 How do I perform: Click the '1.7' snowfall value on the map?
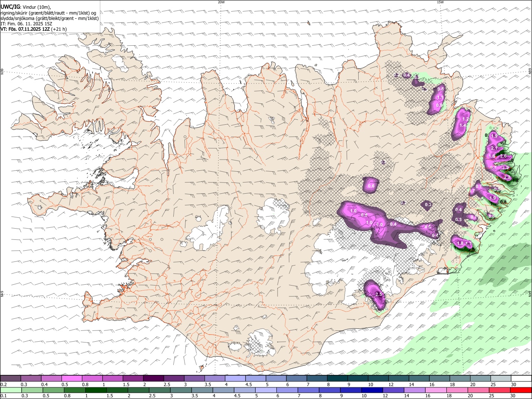[x=468, y=244]
